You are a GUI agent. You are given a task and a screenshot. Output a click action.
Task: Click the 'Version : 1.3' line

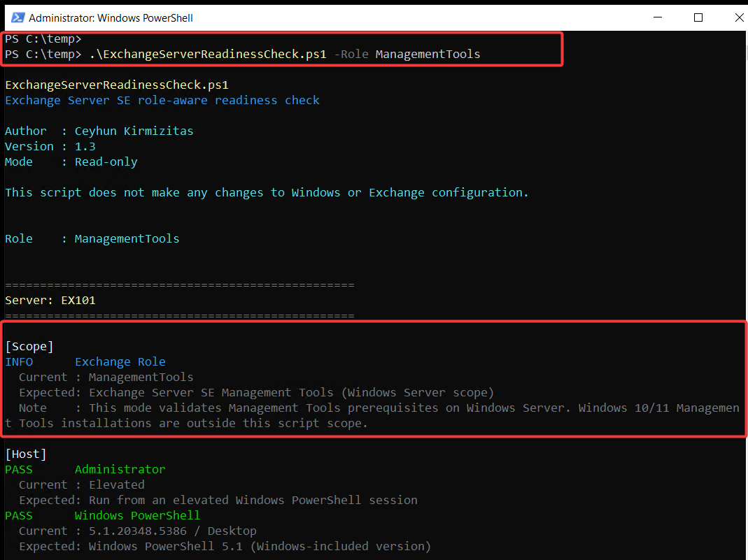click(50, 146)
